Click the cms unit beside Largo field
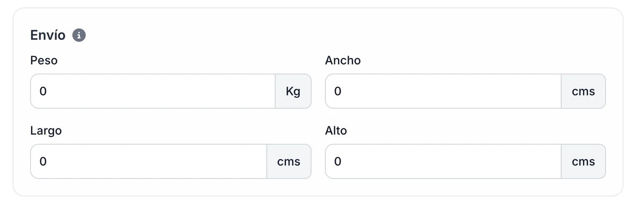 pos(289,161)
